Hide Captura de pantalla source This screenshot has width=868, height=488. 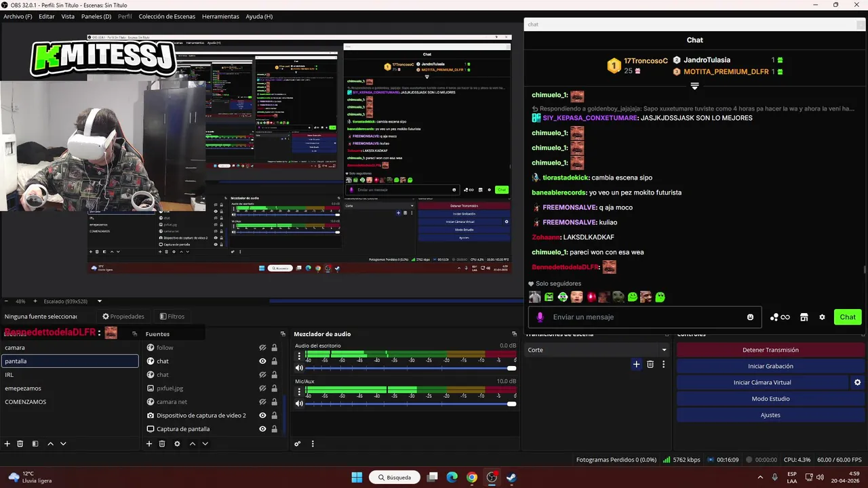click(x=262, y=429)
